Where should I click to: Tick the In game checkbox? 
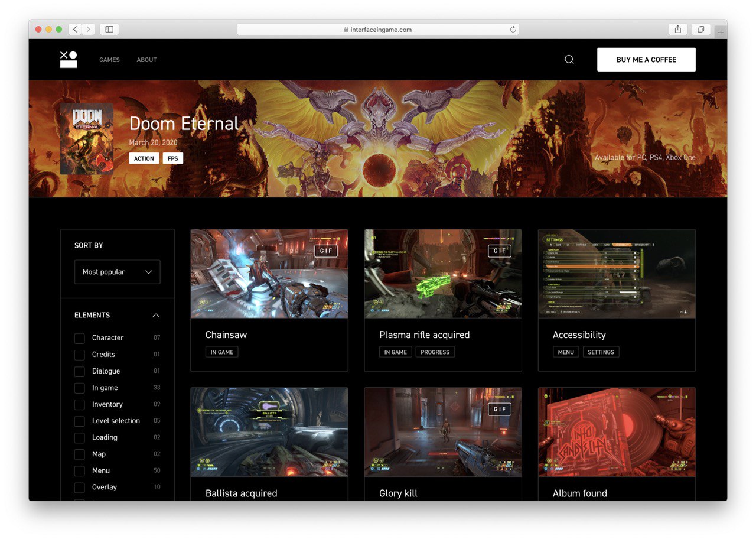(x=79, y=388)
